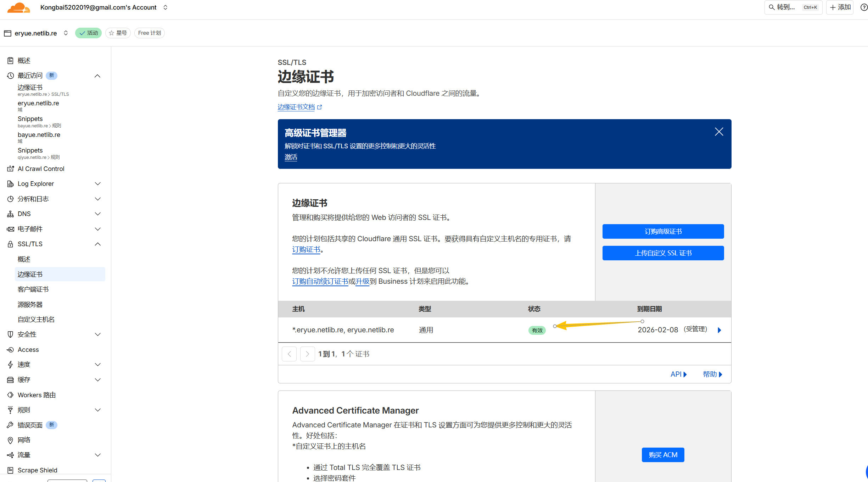The image size is (868, 482).
Task: Expand the DNS sidebar section
Action: click(97, 214)
